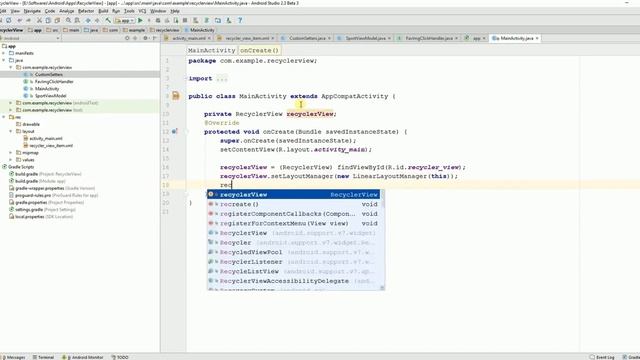Select settings.gradle in project tree

click(x=42, y=209)
